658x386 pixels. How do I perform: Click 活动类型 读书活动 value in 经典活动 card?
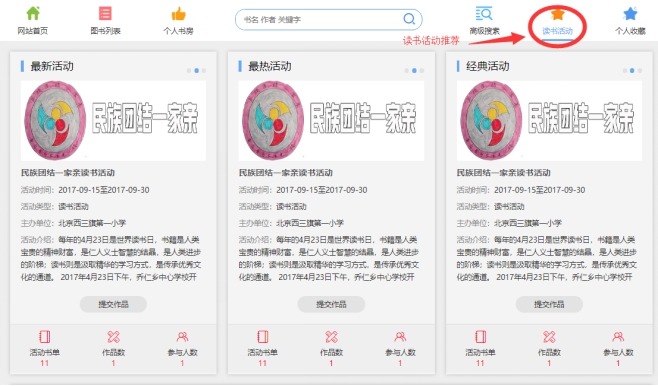coord(509,206)
